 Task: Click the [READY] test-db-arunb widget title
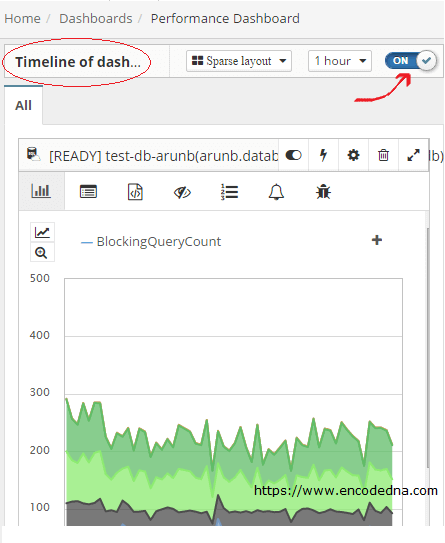[x=163, y=156]
